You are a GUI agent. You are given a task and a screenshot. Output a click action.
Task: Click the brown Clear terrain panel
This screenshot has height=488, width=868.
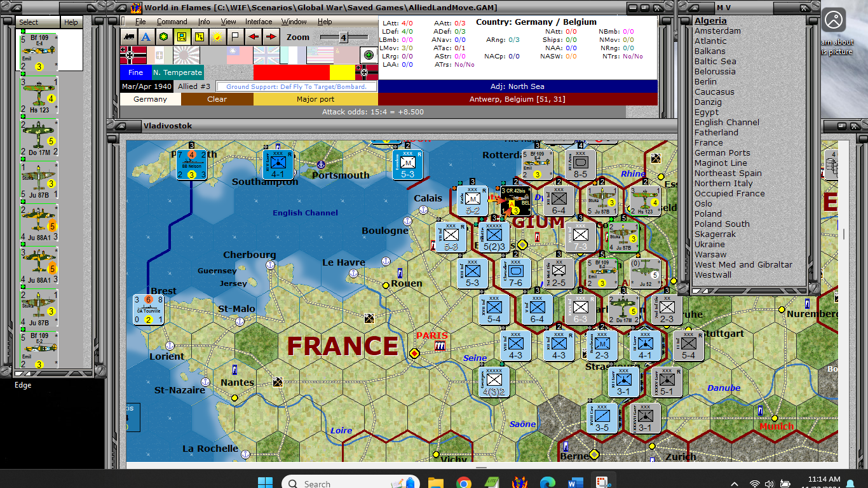pyautogui.click(x=217, y=99)
